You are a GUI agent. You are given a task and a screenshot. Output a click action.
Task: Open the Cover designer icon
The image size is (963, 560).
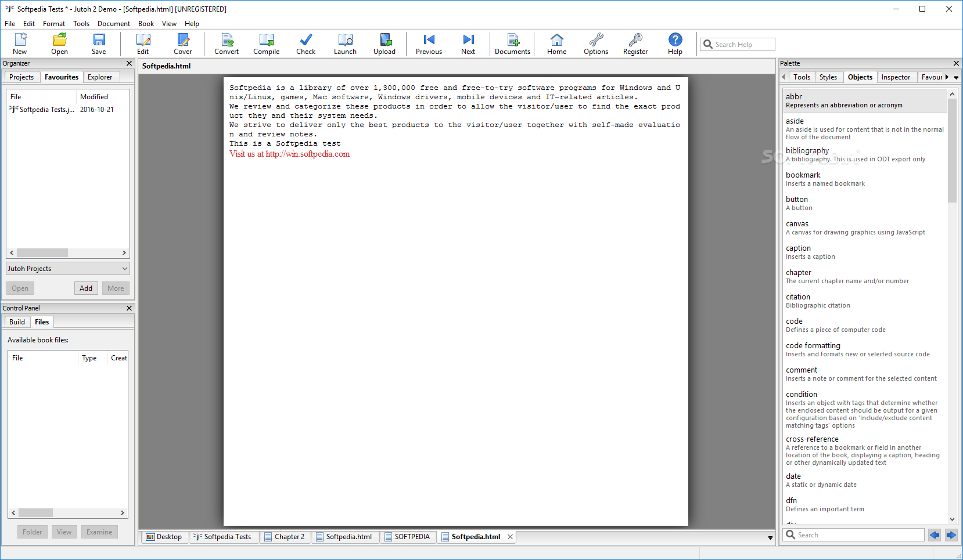point(183,44)
